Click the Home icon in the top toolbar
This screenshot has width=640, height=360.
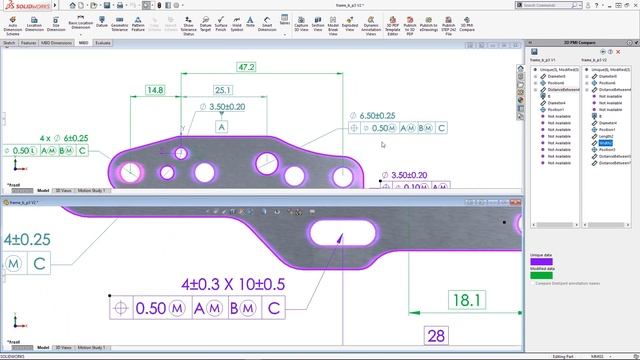point(72,5)
